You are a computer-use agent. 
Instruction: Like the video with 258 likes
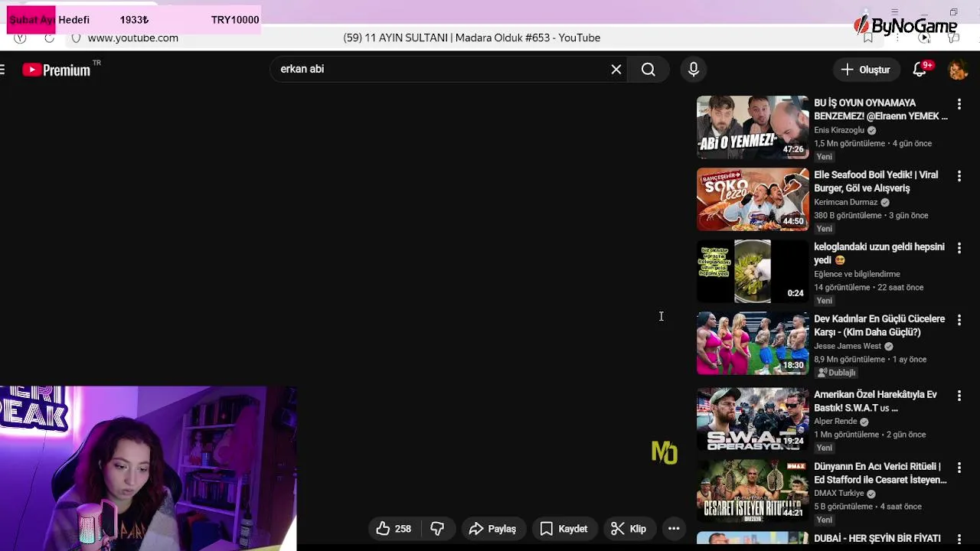click(394, 529)
